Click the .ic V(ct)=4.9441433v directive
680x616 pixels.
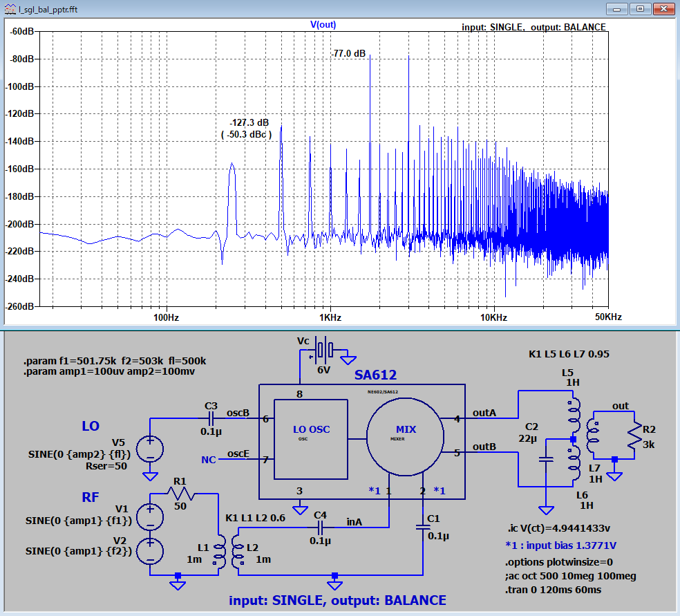[559, 528]
